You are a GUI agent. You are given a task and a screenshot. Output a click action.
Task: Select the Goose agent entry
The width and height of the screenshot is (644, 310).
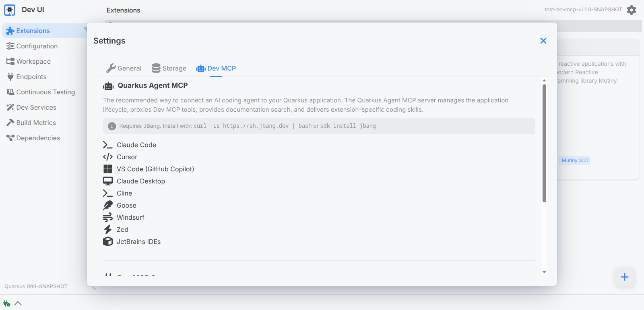pos(120,206)
